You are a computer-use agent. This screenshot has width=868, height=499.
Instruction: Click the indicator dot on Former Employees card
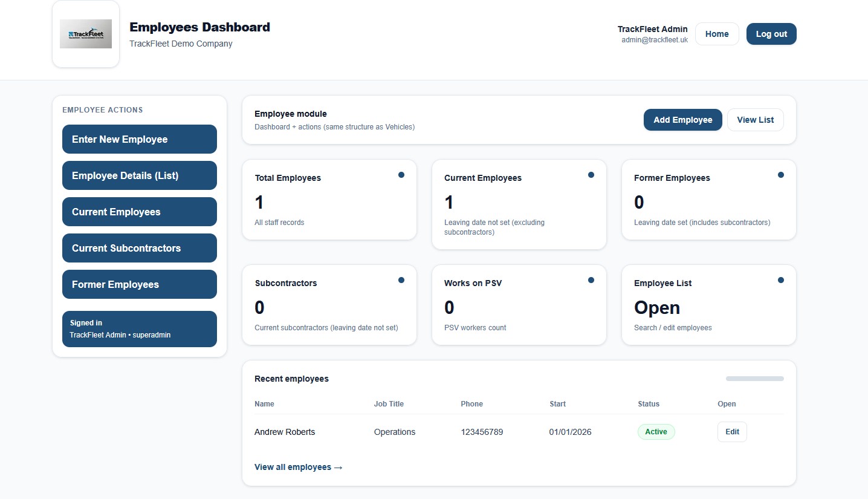coord(781,175)
